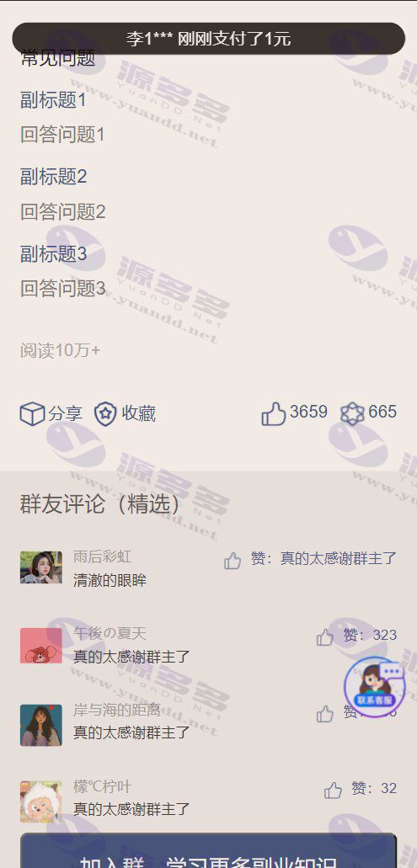The width and height of the screenshot is (417, 868).
Task: Expand FAQ item 副标题1
Action: (54, 100)
